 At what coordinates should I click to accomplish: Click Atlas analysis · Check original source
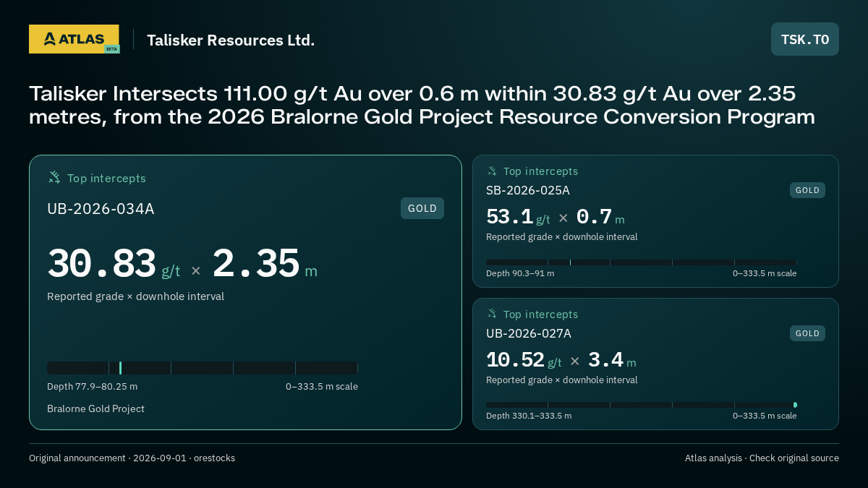[x=762, y=458]
